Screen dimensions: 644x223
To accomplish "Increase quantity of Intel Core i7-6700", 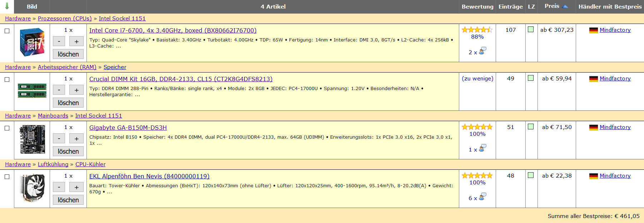I will [76, 41].
